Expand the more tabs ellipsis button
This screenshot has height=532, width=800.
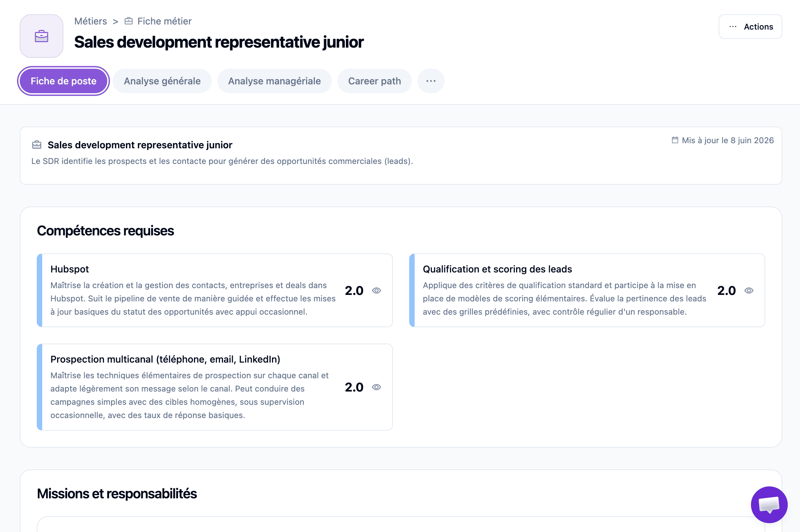coord(431,81)
